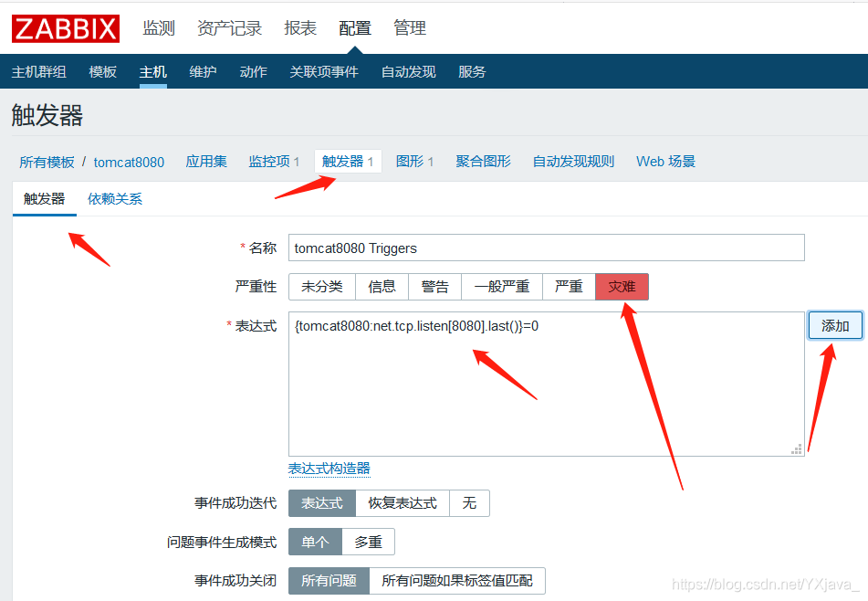The height and width of the screenshot is (601, 868).
Task: Open the 触发器 1 navigation link
Action: 348,161
